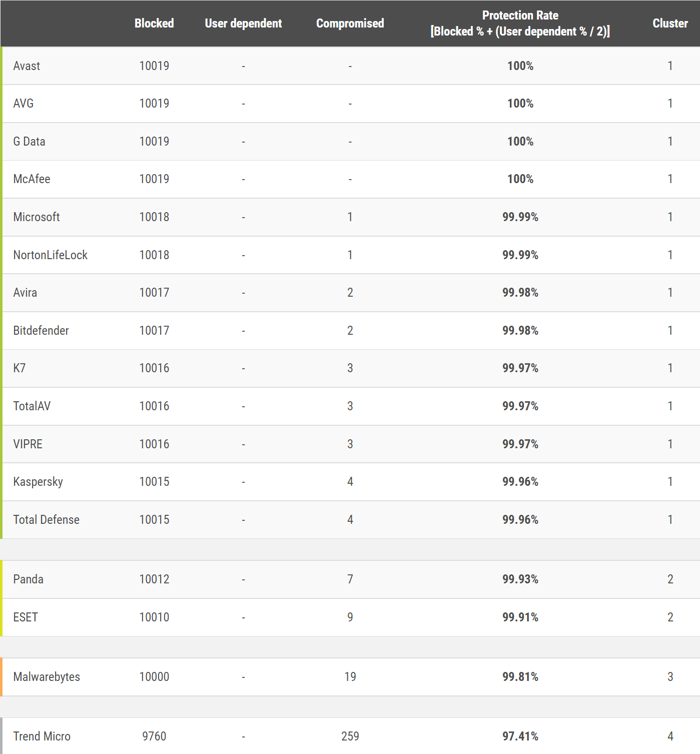Screen dimensions: 700x754
Task: Select the Panda 99.93% protection rate
Action: [x=520, y=579]
